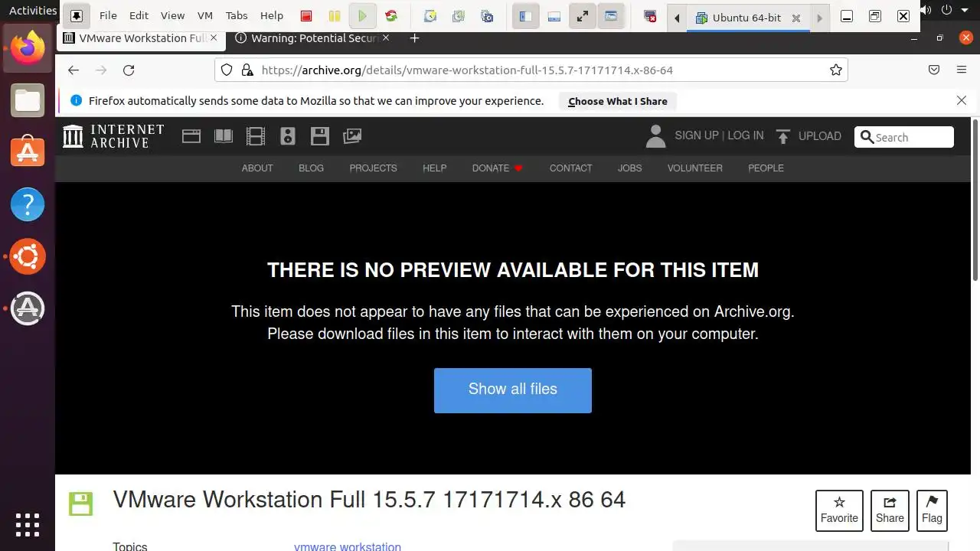Open the Texts book icon
The width and height of the screenshot is (980, 551).
pos(224,136)
